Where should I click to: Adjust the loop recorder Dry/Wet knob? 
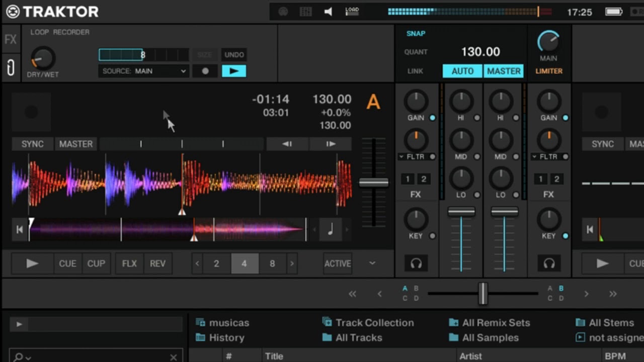tap(43, 58)
